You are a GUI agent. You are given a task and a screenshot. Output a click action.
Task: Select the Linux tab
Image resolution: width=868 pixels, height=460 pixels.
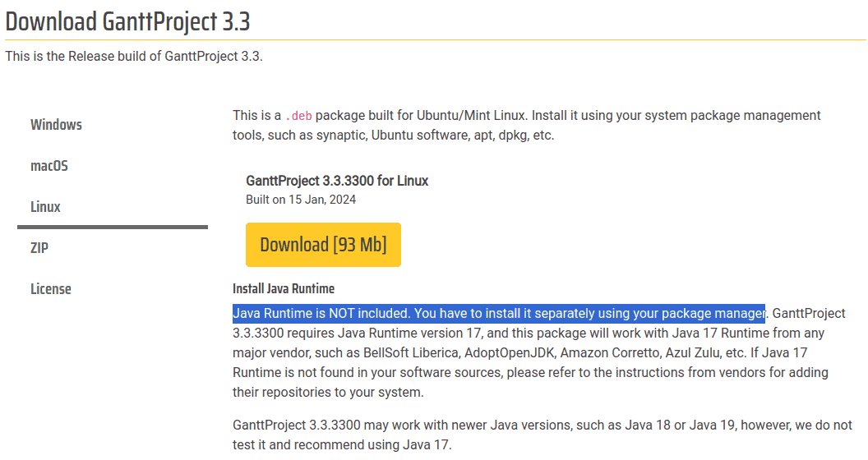click(45, 207)
